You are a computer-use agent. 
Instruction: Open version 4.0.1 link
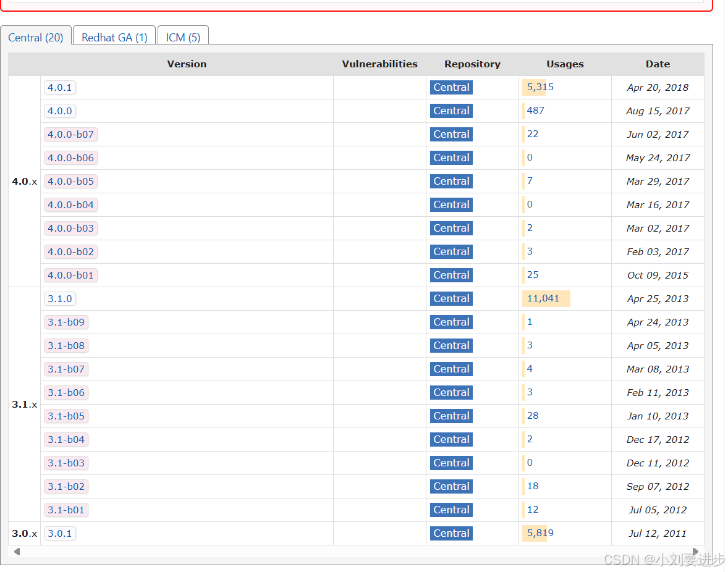(x=60, y=87)
